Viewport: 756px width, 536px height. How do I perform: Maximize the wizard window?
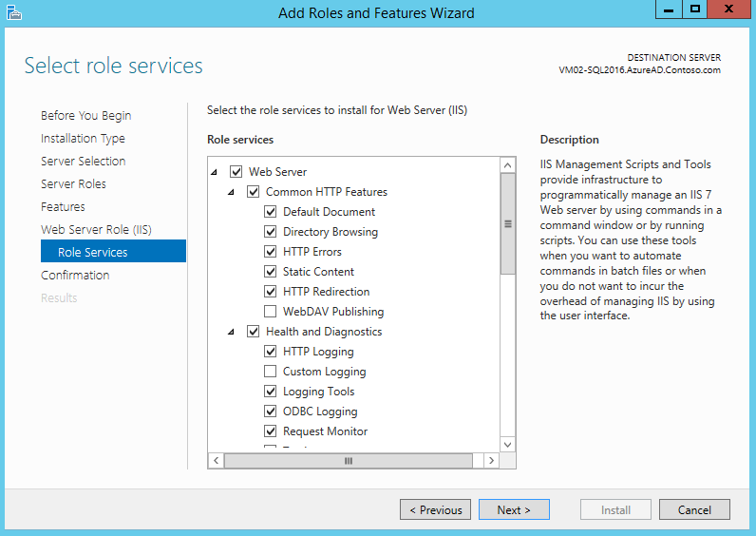point(695,10)
